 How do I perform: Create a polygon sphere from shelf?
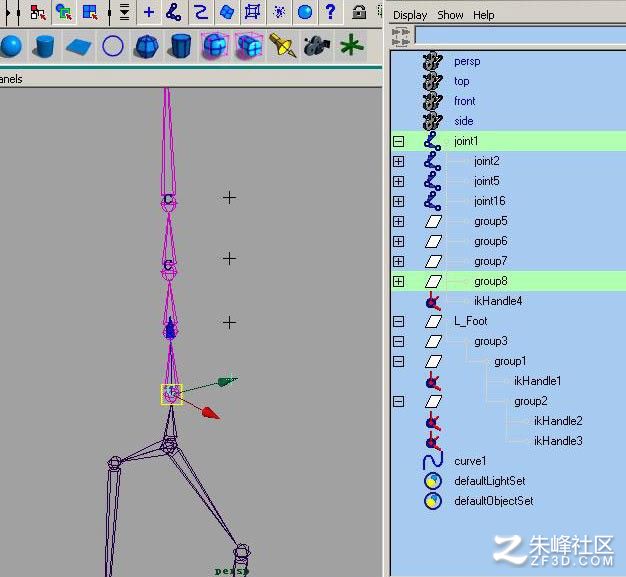[x=147, y=46]
